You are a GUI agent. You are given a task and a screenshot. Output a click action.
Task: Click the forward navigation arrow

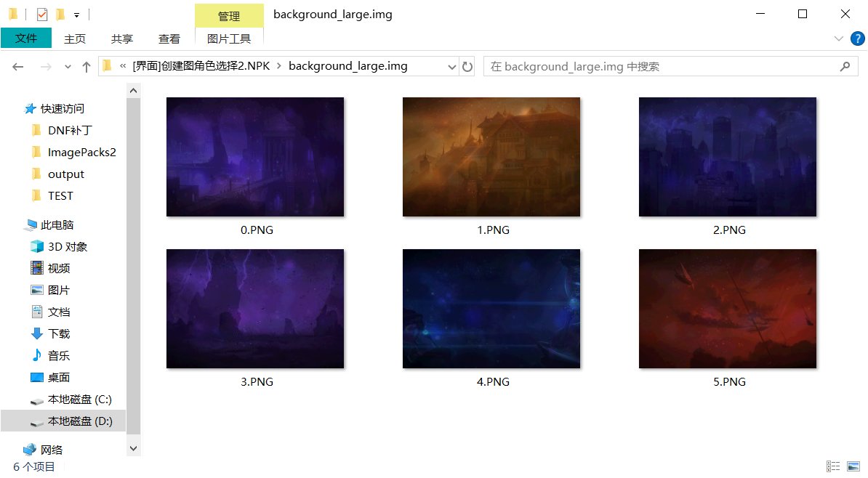pos(46,67)
